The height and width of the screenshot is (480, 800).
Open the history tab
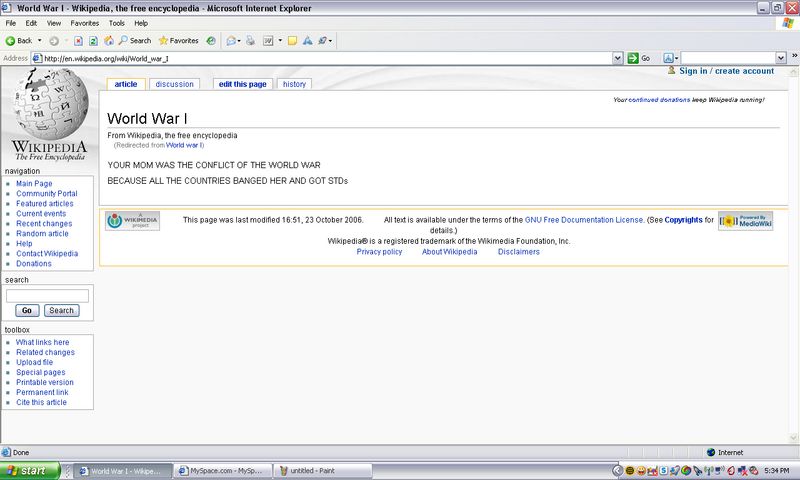click(294, 84)
